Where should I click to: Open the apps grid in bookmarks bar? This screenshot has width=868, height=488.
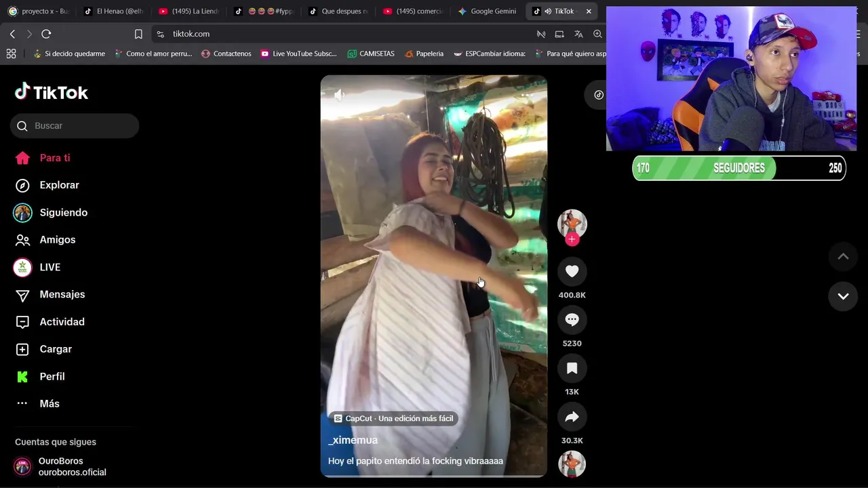(x=11, y=54)
